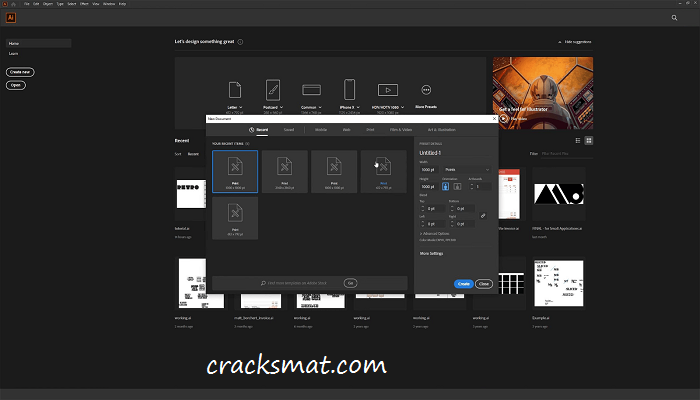This screenshot has height=400, width=700.
Task: Click the Filter Recent Files field
Action: [567, 154]
